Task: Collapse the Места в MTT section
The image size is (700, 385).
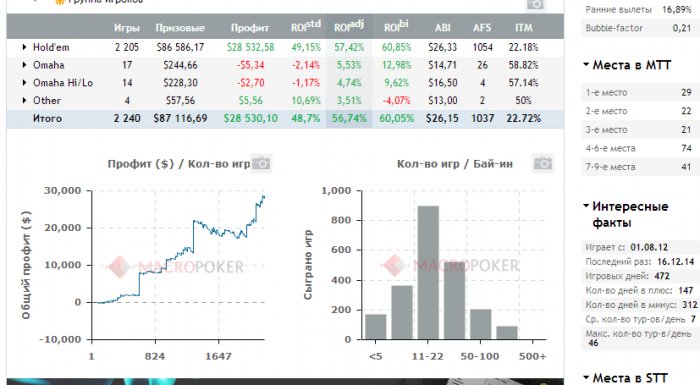Action: pyautogui.click(x=586, y=65)
